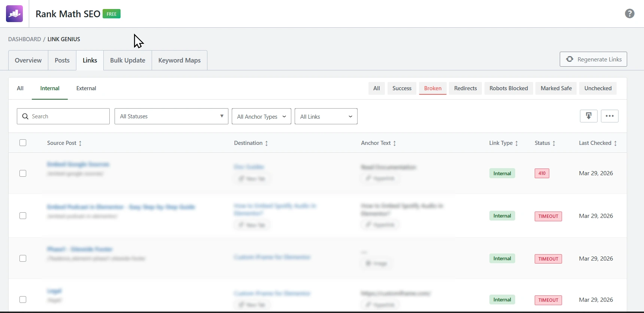
Task: Go to the Bulk Update tab
Action: click(x=128, y=60)
